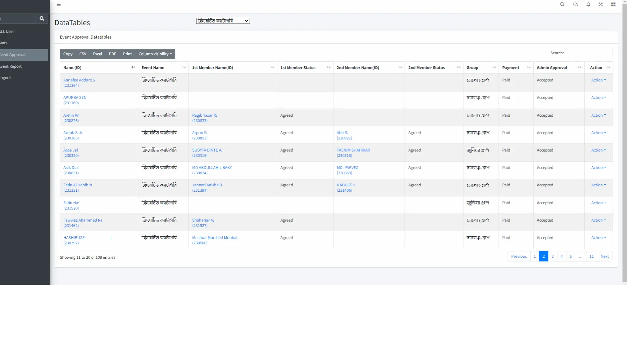The image size is (644, 362).
Task: Export the table with the Excel button
Action: (97, 54)
